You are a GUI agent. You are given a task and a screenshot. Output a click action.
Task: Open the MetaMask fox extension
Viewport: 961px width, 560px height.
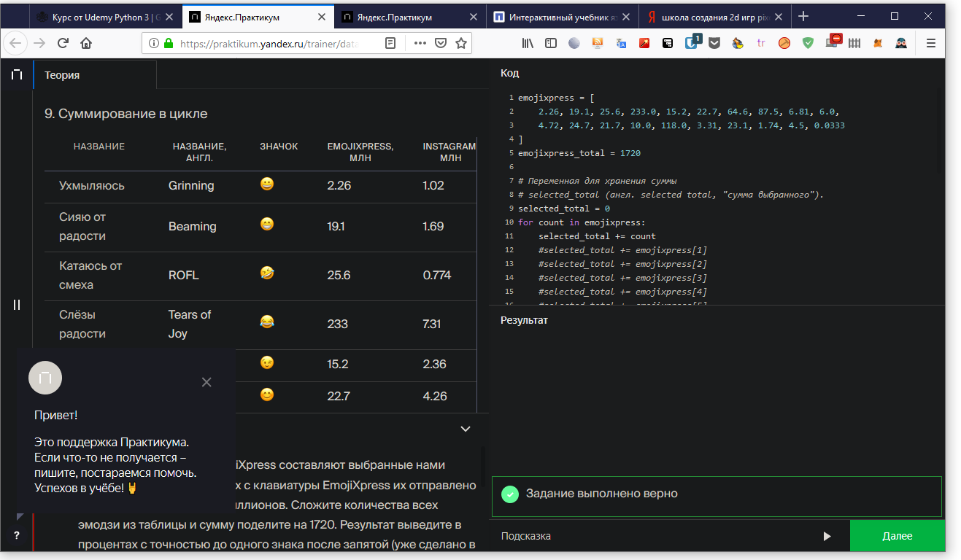click(x=878, y=43)
